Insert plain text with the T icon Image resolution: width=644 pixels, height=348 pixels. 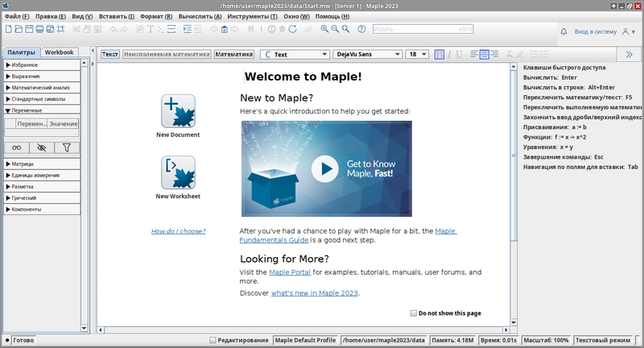(x=151, y=29)
